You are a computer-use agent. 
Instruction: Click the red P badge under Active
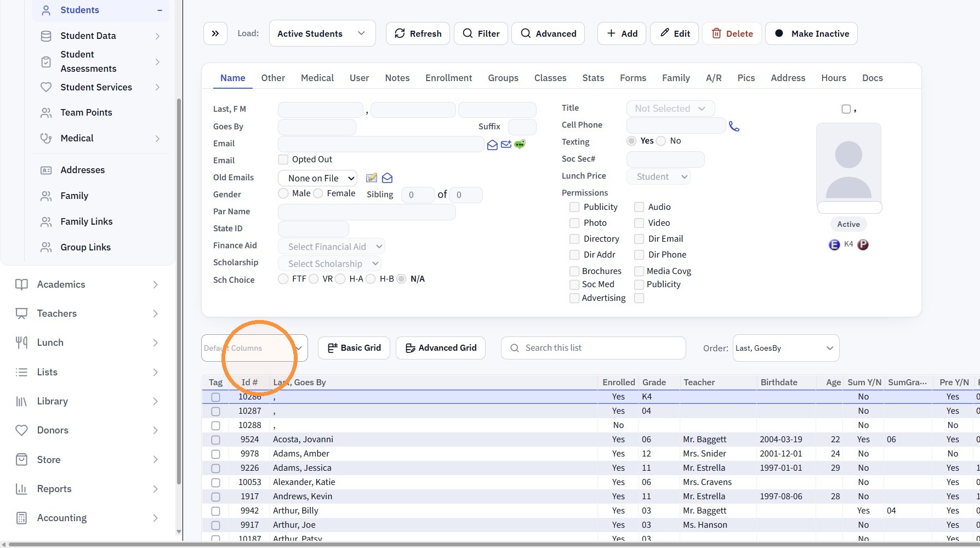click(863, 245)
